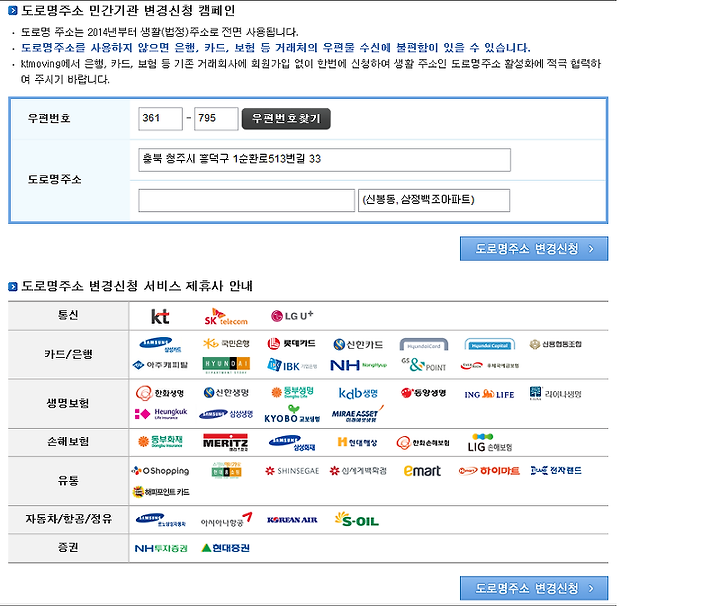
Task: Click the MIRAE ASSET logo
Action: [x=358, y=414]
